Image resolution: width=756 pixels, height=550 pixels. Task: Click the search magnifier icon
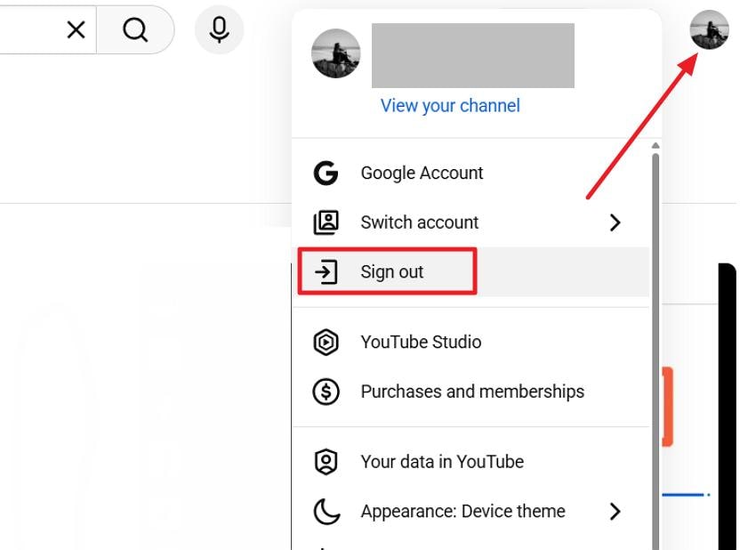(x=135, y=29)
